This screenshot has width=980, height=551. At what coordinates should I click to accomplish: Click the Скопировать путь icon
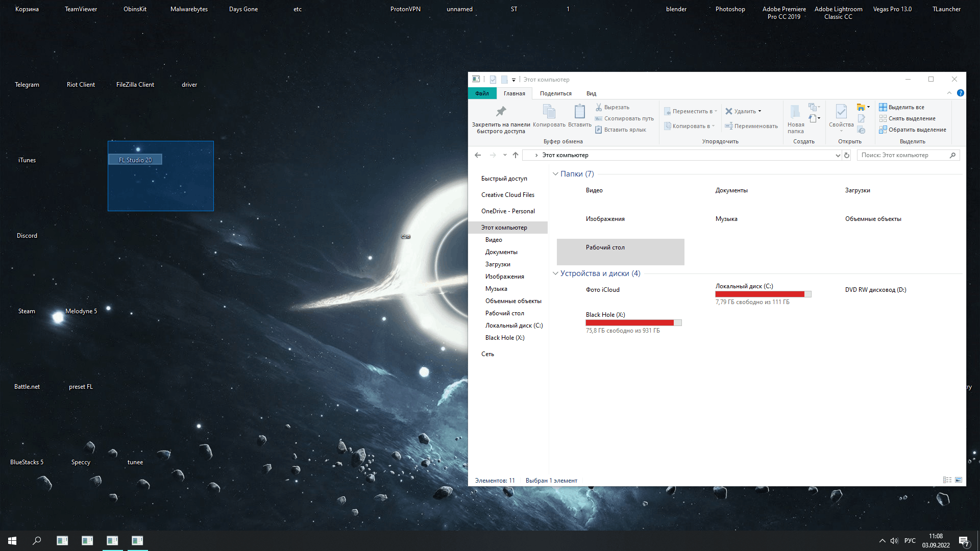(599, 118)
